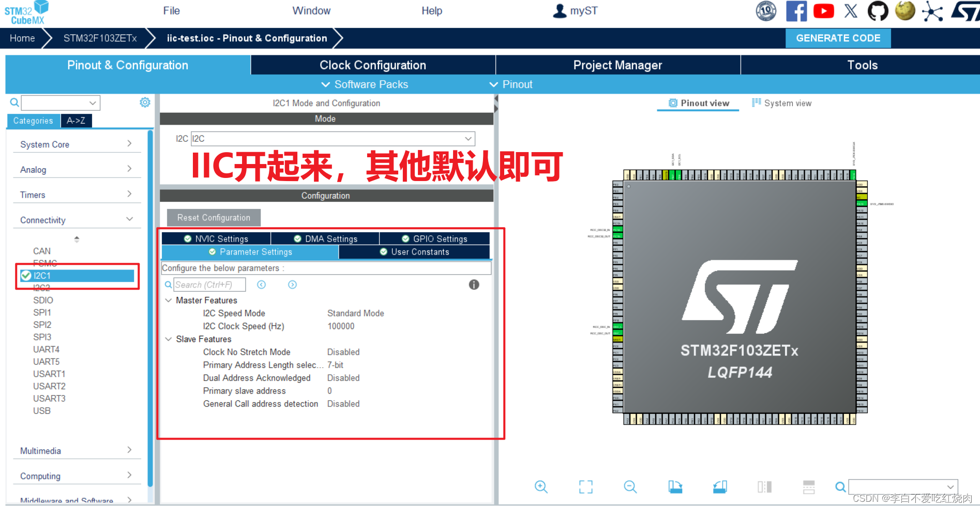Click the 10-year anniversary badge icon
Screen dimensions: 980x508
[766, 11]
